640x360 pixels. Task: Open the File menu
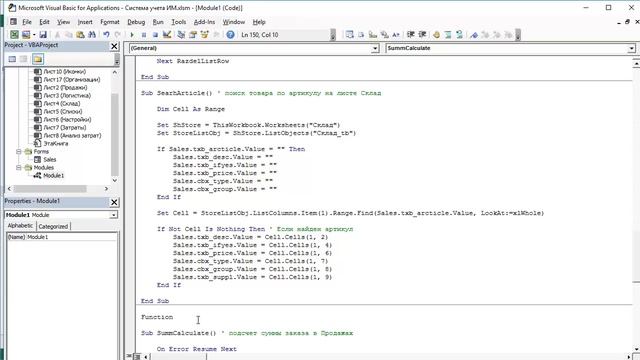(x=27, y=22)
